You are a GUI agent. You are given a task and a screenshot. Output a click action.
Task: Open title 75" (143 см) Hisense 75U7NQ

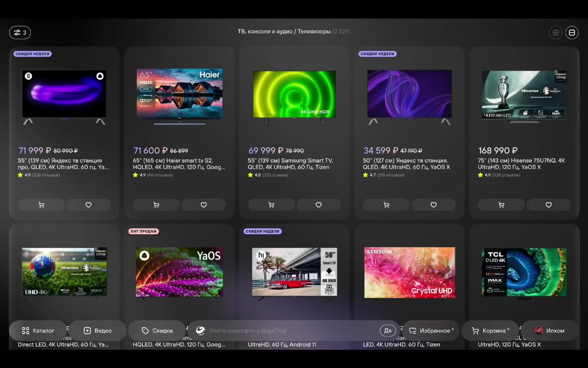[x=521, y=164]
